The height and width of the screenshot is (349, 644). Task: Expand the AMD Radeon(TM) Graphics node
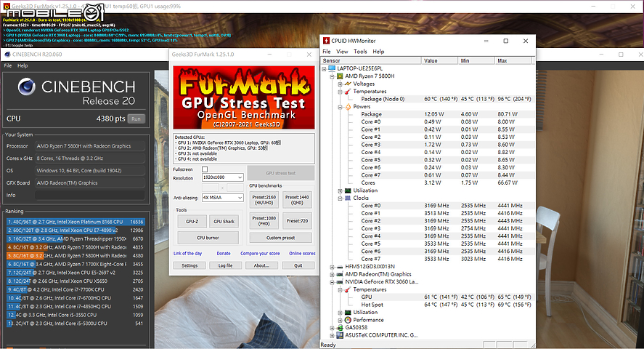pyautogui.click(x=332, y=274)
